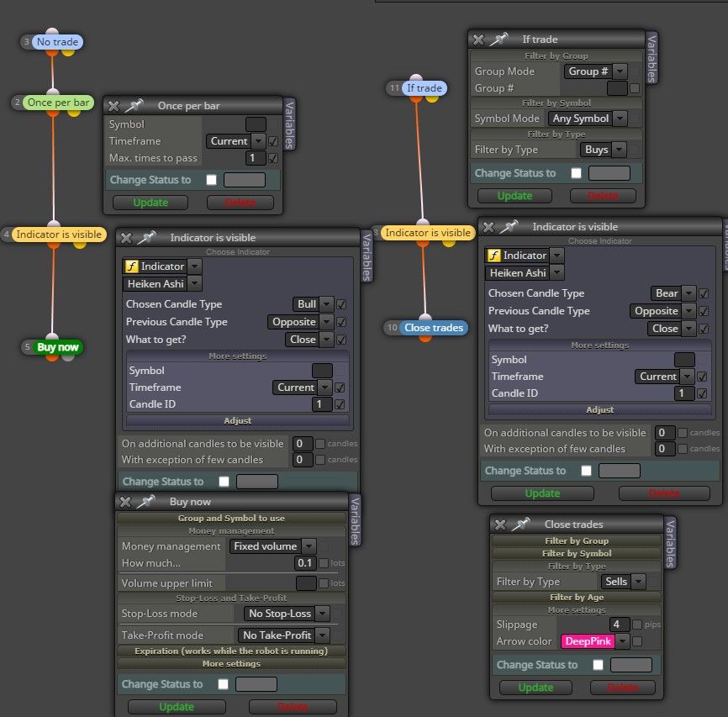Toggle Previous Candle Type checkbox, Bear panel
This screenshot has width=728, height=717.
coord(704,311)
